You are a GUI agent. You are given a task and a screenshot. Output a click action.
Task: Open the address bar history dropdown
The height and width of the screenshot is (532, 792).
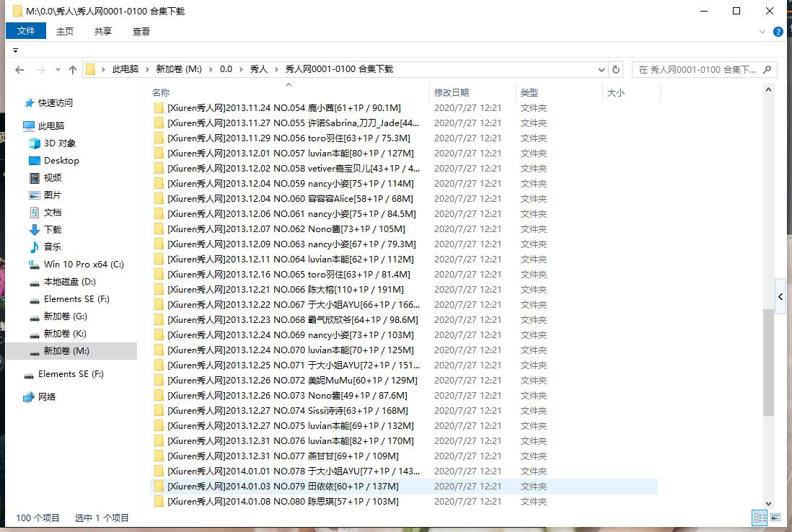[601, 70]
